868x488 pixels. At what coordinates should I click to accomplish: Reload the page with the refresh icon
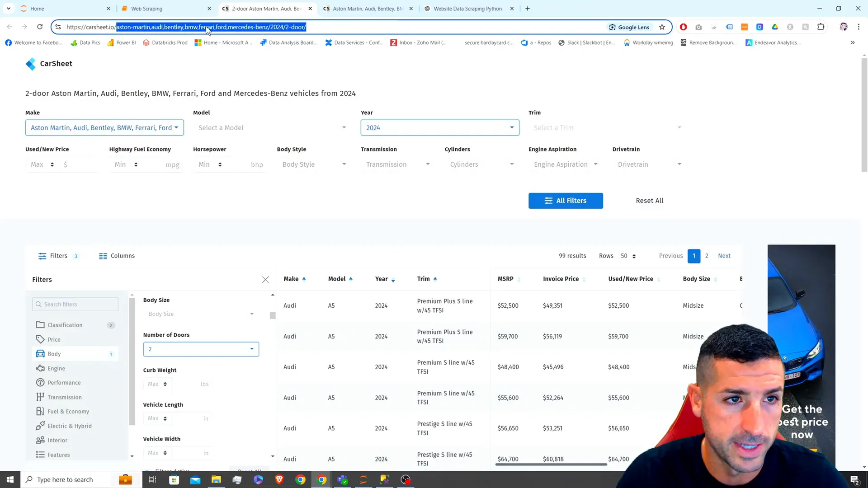point(40,27)
